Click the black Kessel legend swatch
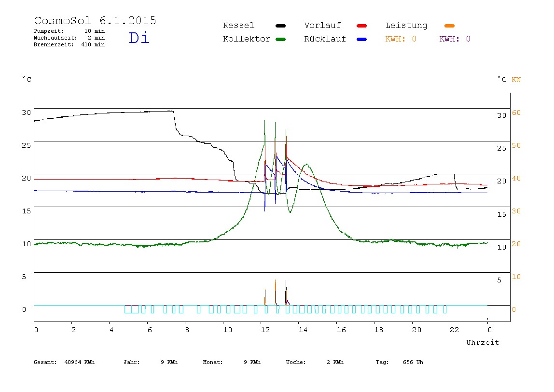This screenshot has width=554, height=392. tap(280, 26)
